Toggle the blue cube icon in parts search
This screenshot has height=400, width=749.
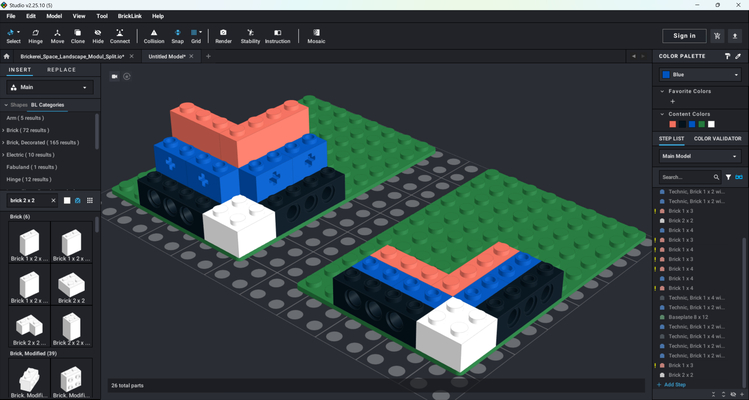click(78, 200)
